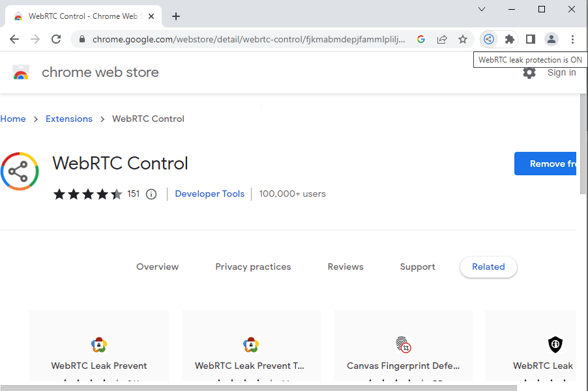The image size is (588, 391).
Task: Open the Extensions puzzle-piece menu
Action: (x=509, y=39)
